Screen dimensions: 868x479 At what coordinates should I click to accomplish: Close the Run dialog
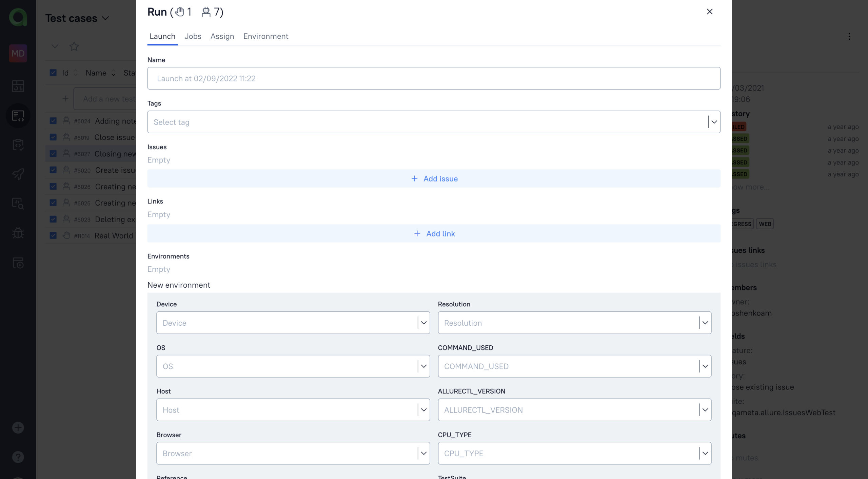click(x=710, y=12)
